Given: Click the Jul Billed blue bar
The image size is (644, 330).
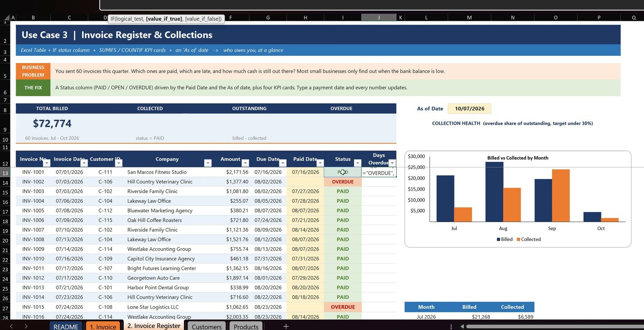Looking at the screenshot, I should pos(445,198).
